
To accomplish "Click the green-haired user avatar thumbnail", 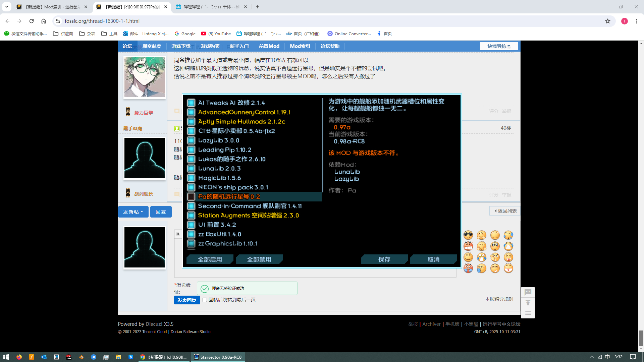I will (x=145, y=77).
